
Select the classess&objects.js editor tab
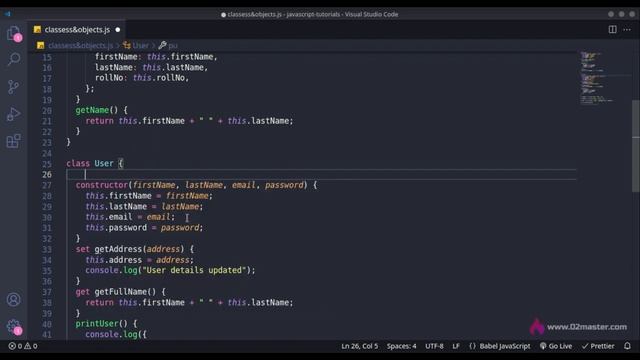coord(77,29)
